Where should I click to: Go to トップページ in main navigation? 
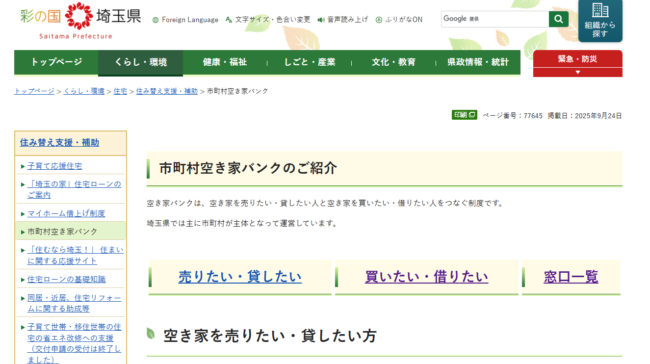[56, 62]
